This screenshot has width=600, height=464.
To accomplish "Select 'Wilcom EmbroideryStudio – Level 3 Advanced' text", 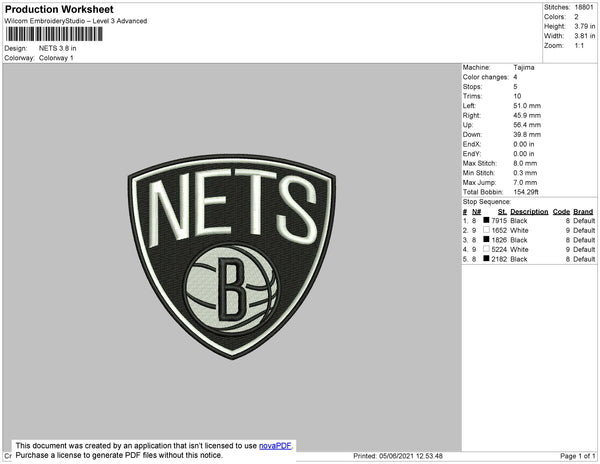I will [76, 21].
